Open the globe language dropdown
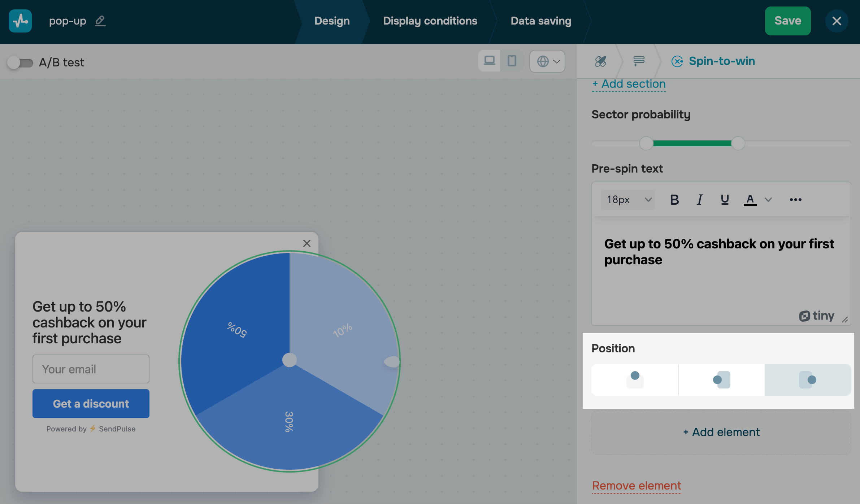This screenshot has height=504, width=860. point(547,61)
